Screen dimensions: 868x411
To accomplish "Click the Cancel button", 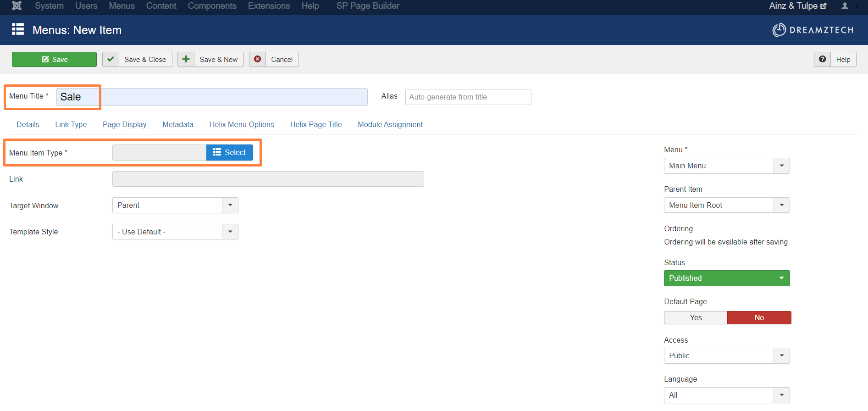I will pyautogui.click(x=274, y=60).
